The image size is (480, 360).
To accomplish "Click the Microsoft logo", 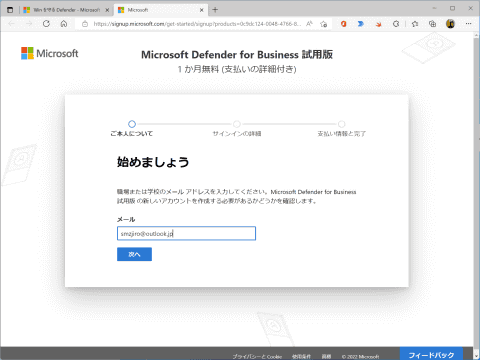I will click(50, 53).
